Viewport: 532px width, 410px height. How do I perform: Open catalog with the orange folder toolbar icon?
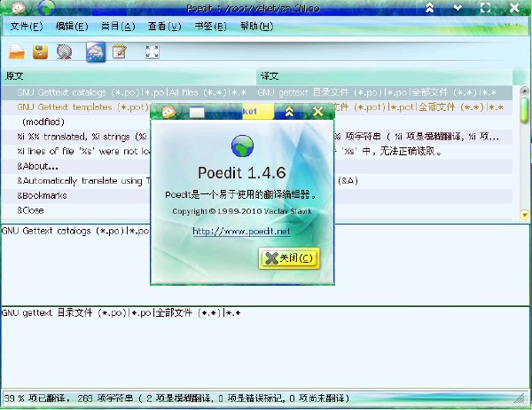[16, 52]
